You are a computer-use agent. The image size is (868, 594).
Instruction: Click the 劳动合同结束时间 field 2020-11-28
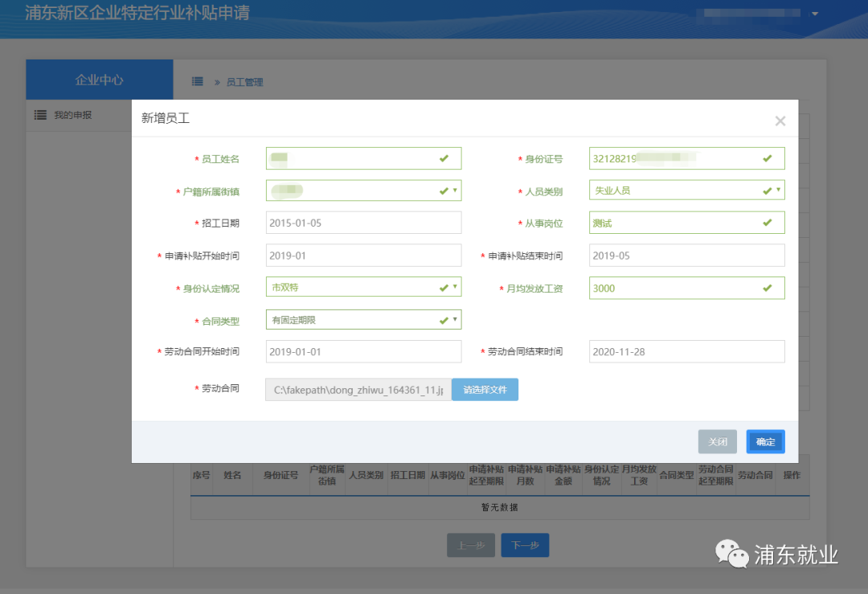tap(687, 351)
